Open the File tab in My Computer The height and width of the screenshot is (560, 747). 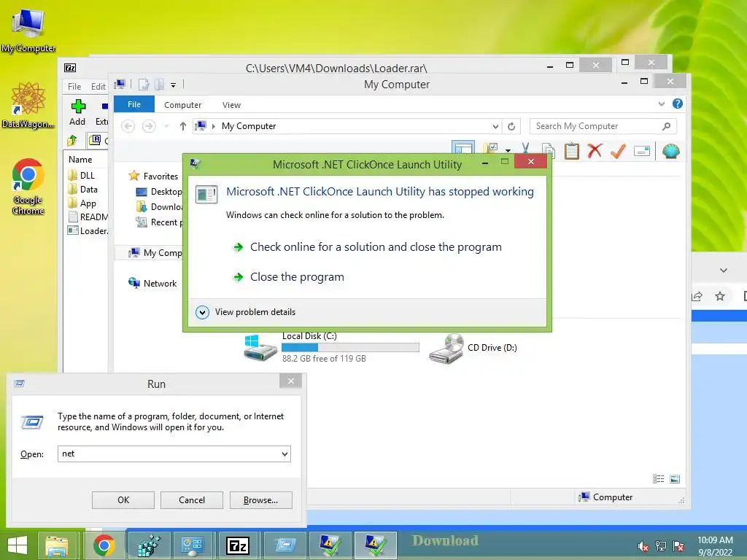click(x=134, y=104)
